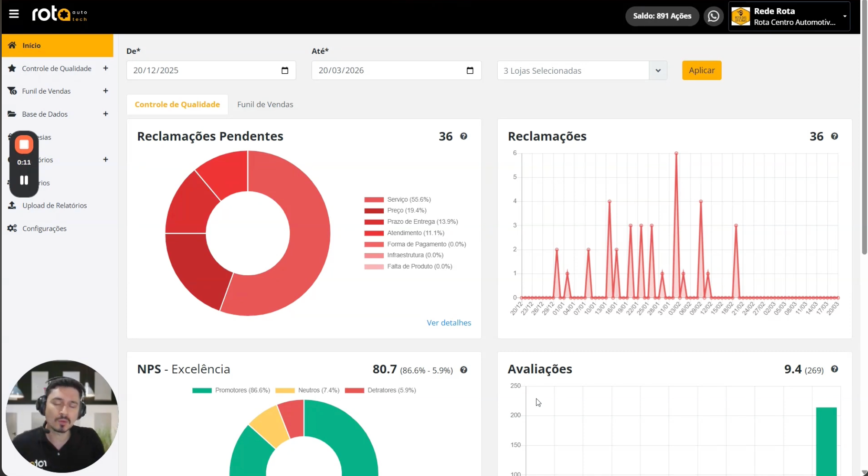The width and height of the screenshot is (868, 476).
Task: Click help icon on the Reclamações line chart card
Action: pos(834,137)
